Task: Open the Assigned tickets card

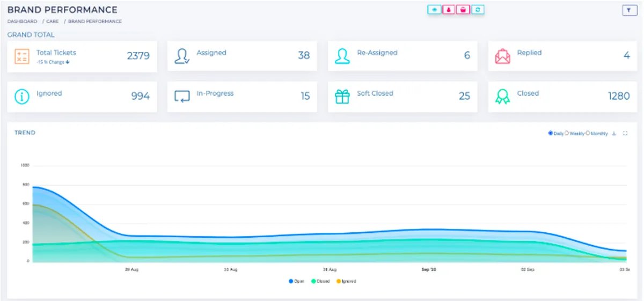Action: [x=242, y=56]
